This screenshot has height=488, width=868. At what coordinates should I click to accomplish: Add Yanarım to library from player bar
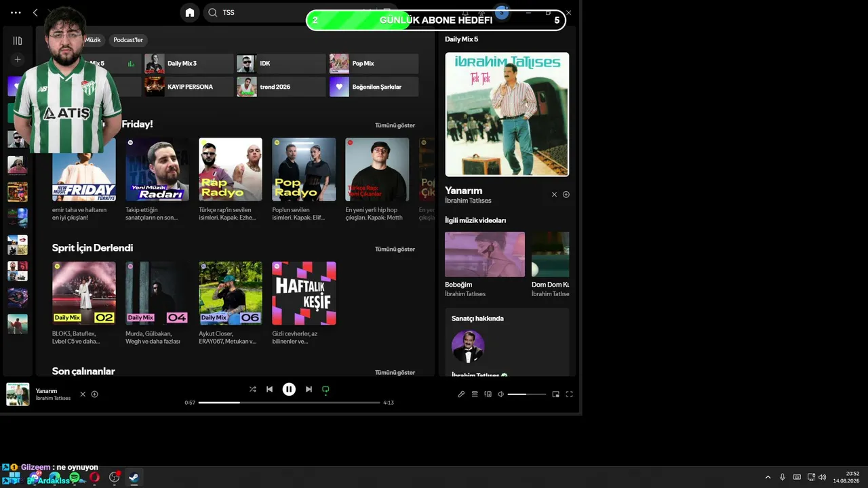pyautogui.click(x=95, y=394)
